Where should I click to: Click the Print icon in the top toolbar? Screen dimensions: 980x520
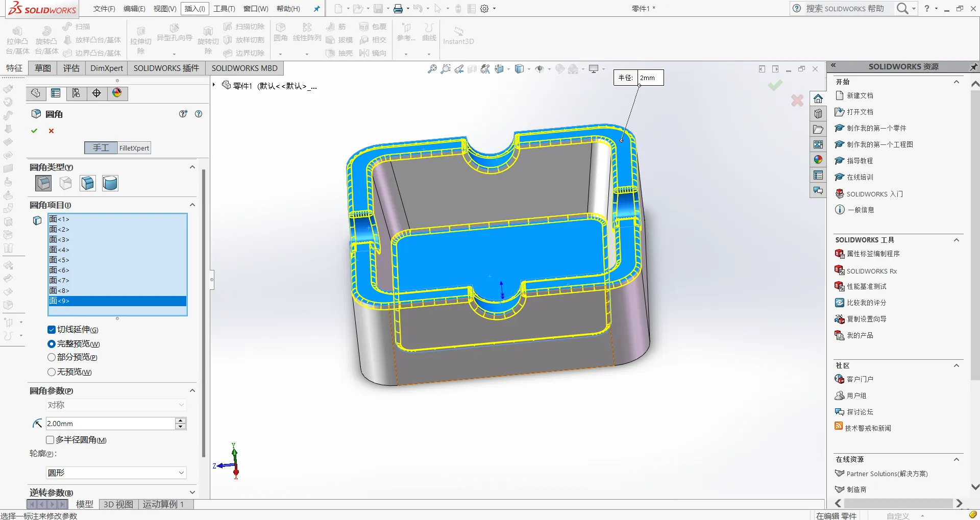pyautogui.click(x=398, y=9)
